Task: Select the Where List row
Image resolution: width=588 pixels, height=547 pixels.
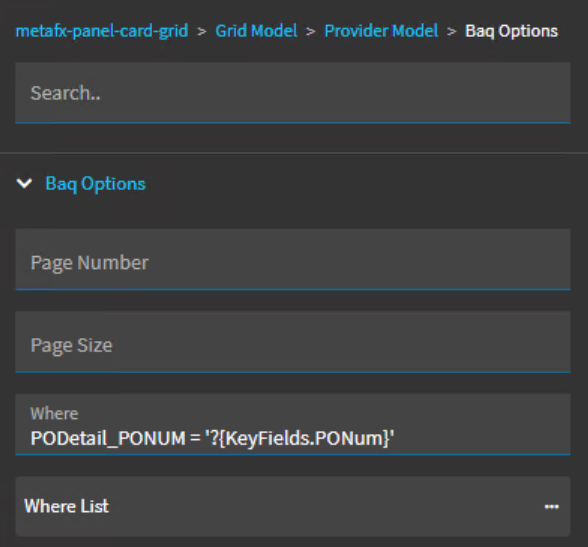Action: point(293,507)
